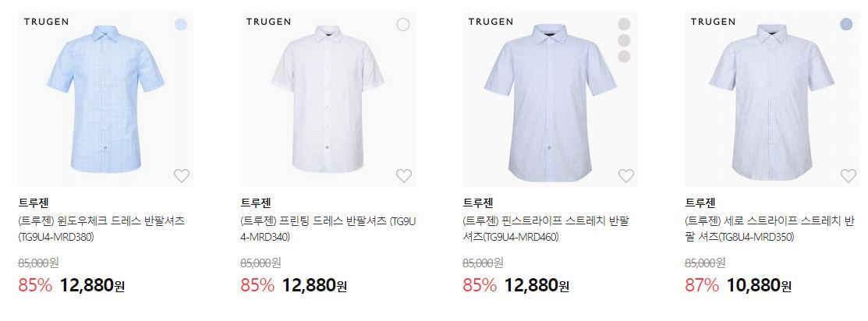This screenshot has width=868, height=321.
Task: Open product title TG9U4-MRD340 link
Action: pyautogui.click(x=328, y=229)
